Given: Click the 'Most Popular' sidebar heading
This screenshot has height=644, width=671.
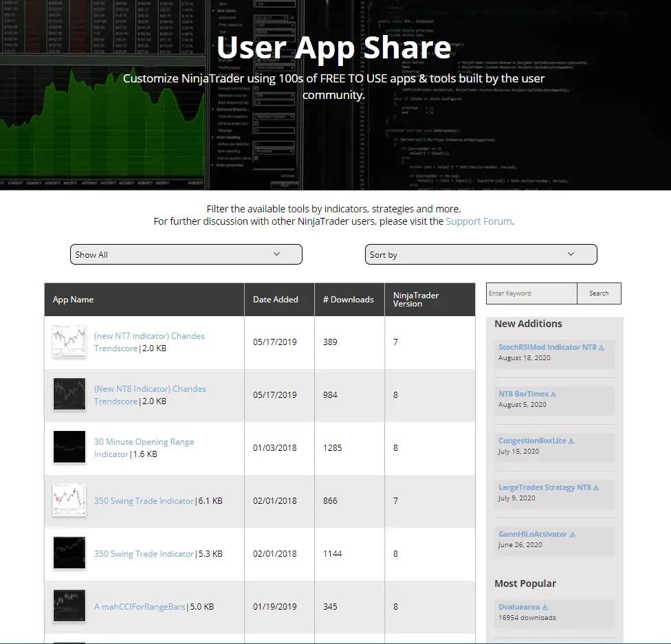Looking at the screenshot, I should [525, 584].
